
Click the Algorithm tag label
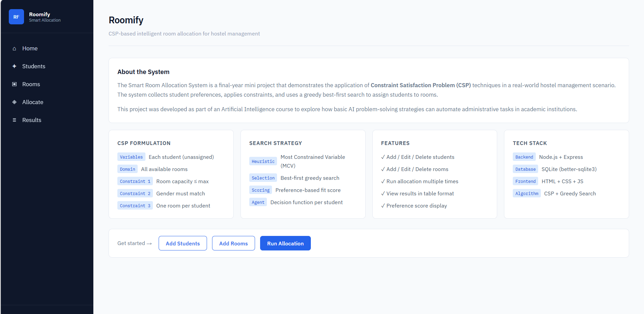[x=527, y=193]
